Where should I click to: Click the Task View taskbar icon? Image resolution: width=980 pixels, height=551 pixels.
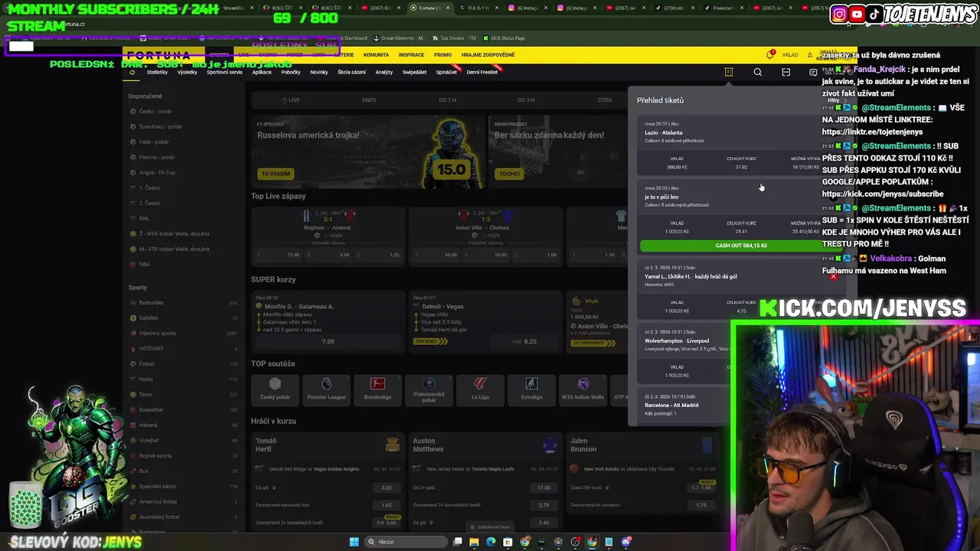[x=457, y=542]
